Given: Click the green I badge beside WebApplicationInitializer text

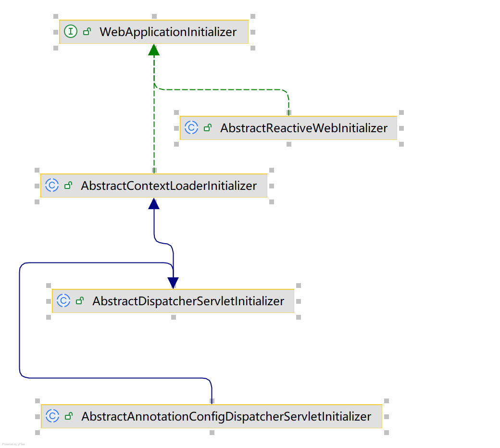Looking at the screenshot, I should [71, 31].
